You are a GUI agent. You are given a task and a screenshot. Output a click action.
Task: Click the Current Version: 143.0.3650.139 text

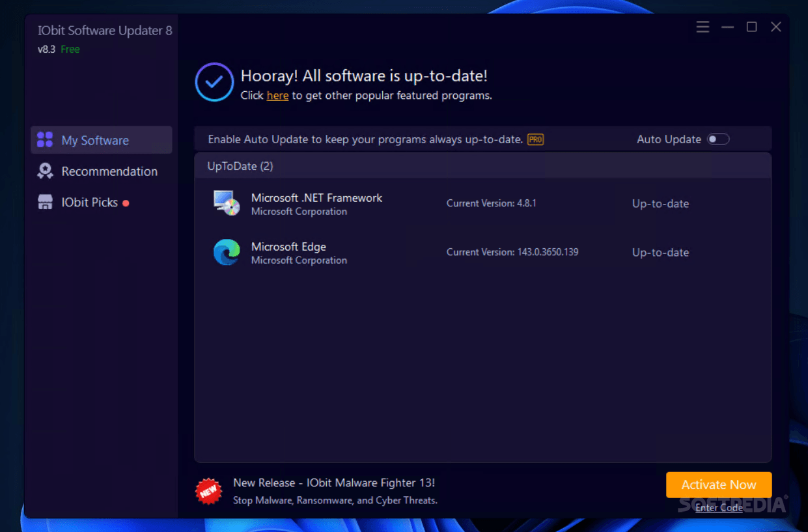(512, 252)
